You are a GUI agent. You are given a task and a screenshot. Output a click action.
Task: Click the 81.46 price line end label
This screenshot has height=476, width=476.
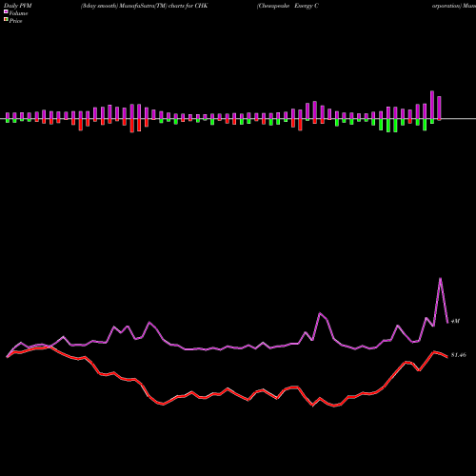[459, 355]
